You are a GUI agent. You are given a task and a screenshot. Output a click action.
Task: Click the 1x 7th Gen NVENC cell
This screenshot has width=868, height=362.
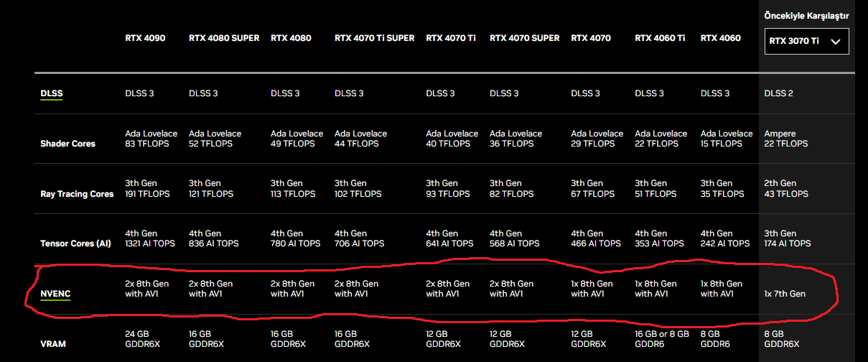coord(785,294)
